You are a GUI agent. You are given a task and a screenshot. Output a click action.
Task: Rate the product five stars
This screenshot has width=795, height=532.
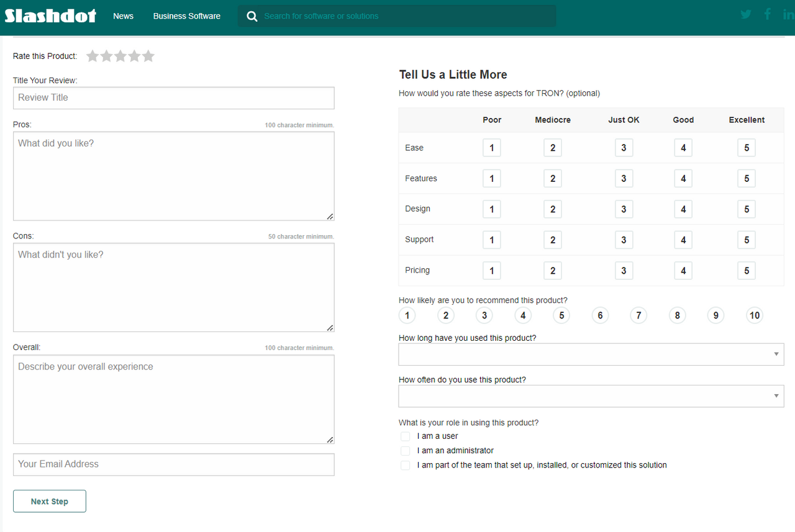[x=148, y=56]
